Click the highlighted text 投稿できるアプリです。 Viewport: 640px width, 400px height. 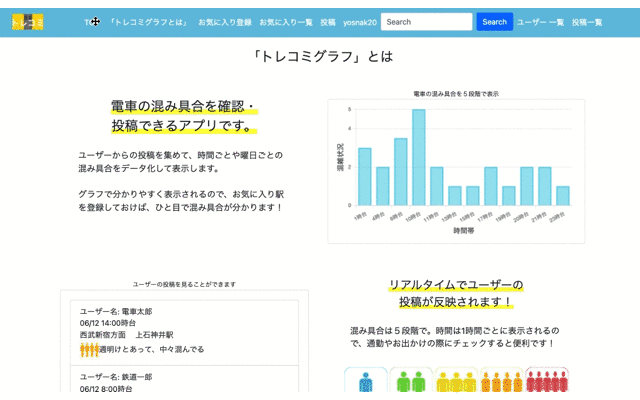click(x=184, y=126)
